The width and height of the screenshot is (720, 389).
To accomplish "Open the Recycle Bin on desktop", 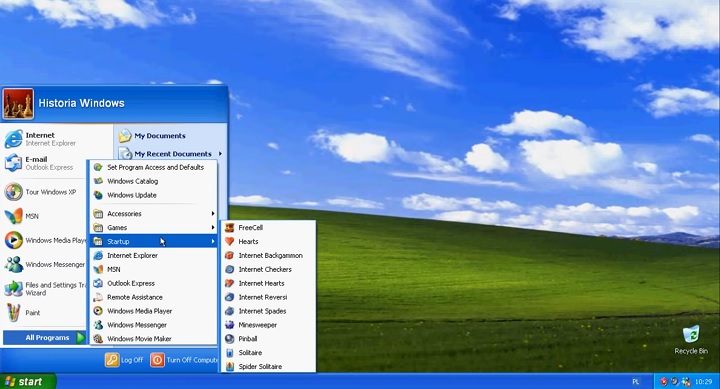I will coord(691,340).
